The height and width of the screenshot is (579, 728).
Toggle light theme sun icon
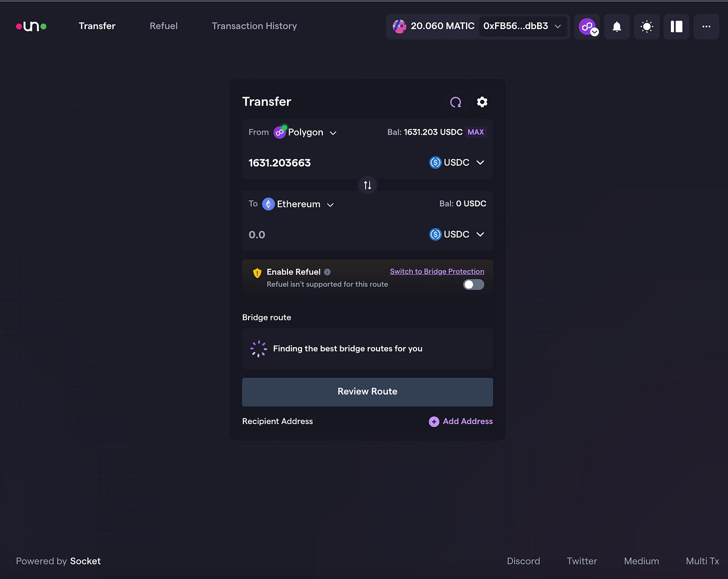tap(647, 27)
